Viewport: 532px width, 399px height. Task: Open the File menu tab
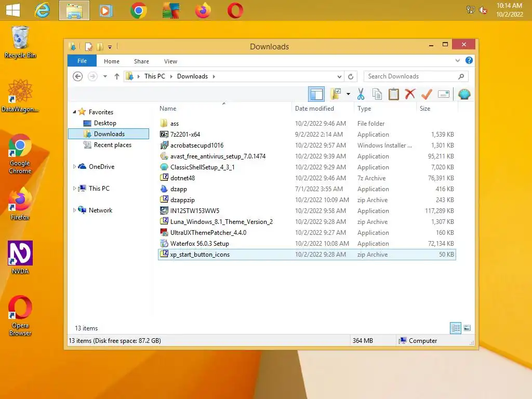click(x=82, y=61)
